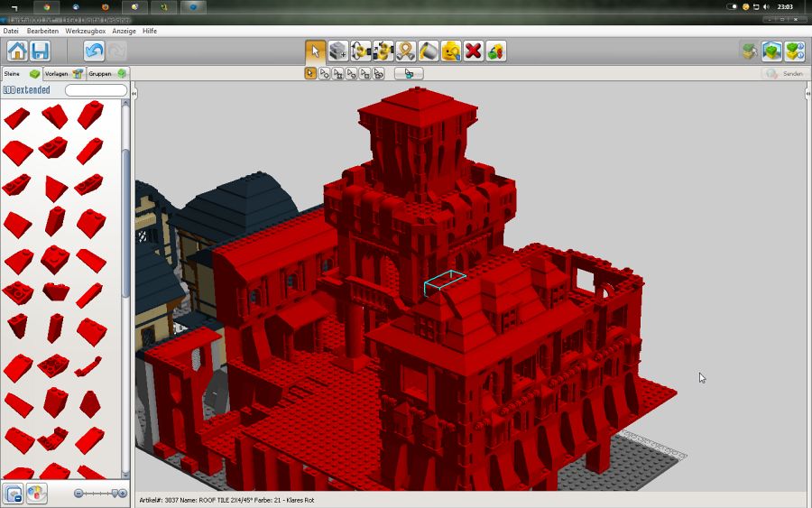Select the Hide bricks minifig-head tool

[451, 51]
